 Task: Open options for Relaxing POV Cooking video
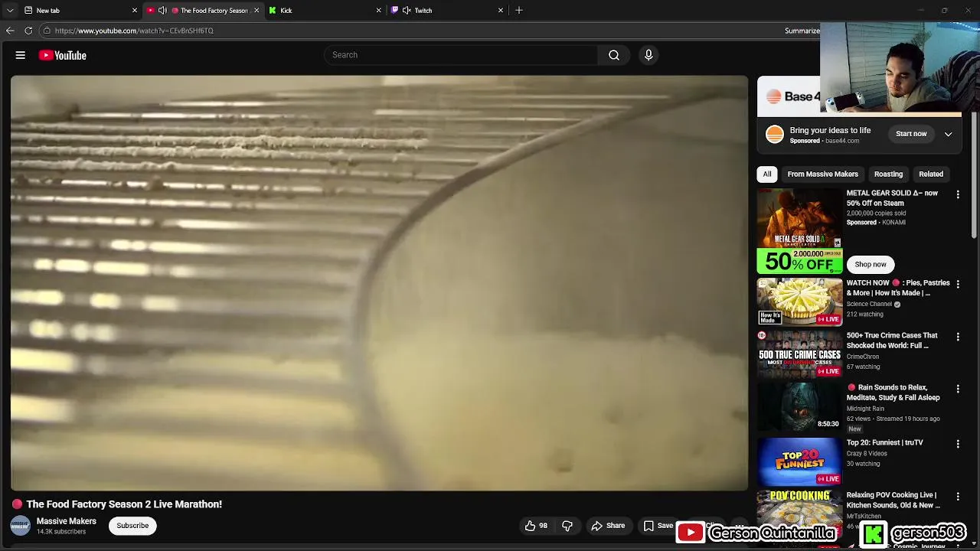[x=958, y=496]
